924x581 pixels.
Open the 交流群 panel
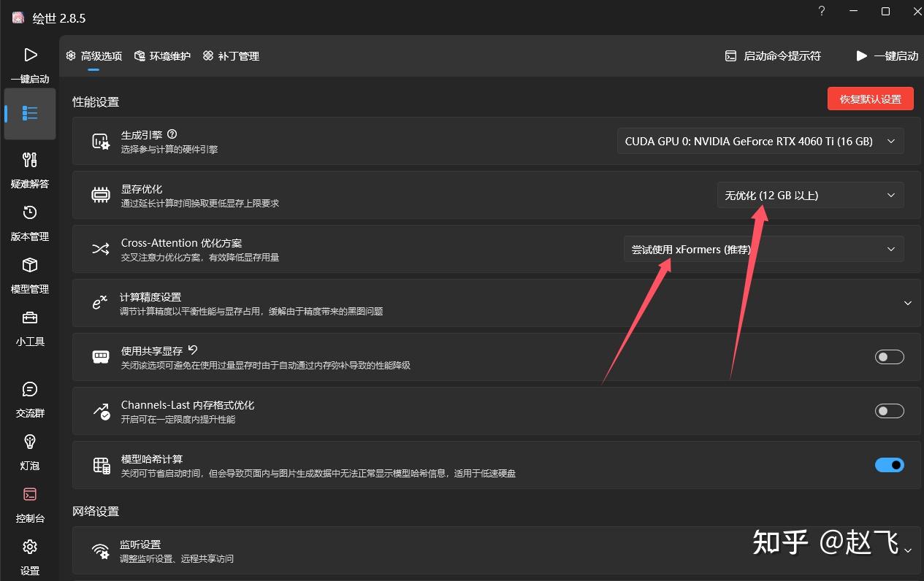(29, 399)
